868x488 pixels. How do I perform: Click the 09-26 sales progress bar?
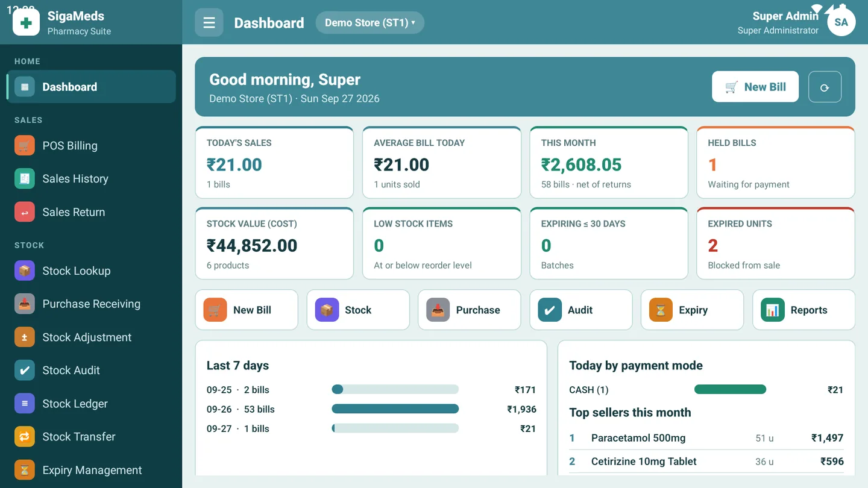tap(395, 409)
